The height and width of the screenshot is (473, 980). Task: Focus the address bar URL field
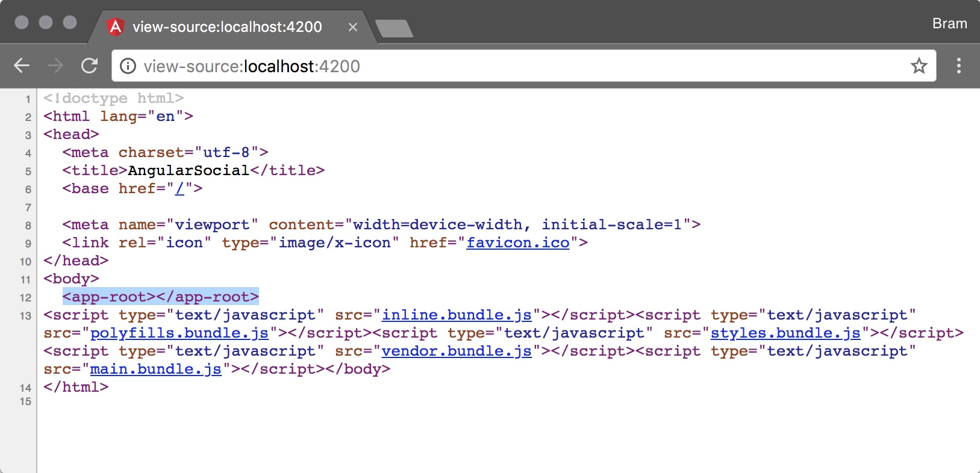point(524,66)
